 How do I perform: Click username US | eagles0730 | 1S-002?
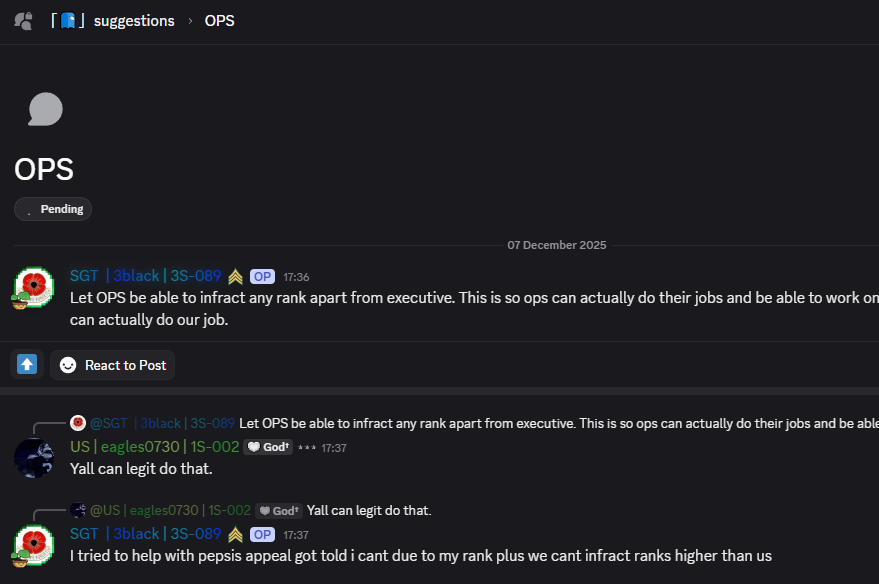[154, 447]
